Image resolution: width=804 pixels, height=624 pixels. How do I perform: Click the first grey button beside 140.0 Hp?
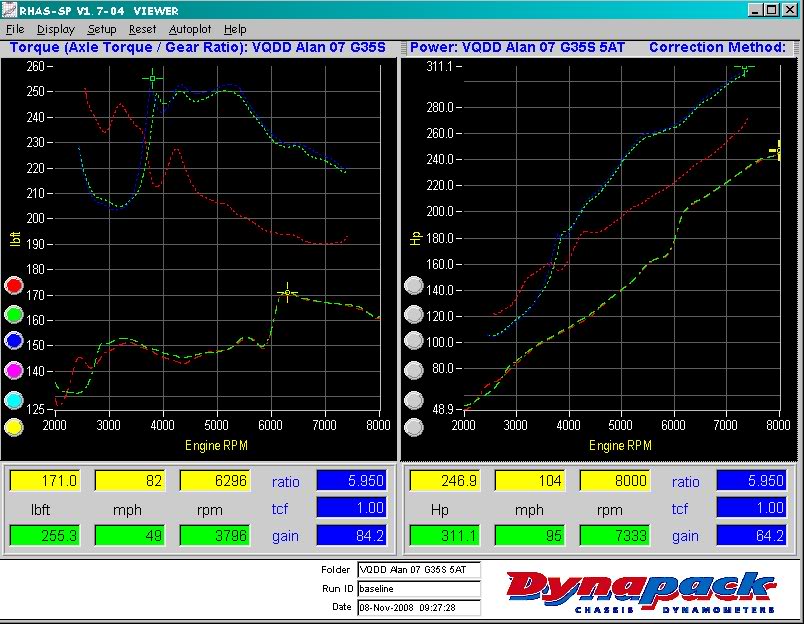coord(414,286)
